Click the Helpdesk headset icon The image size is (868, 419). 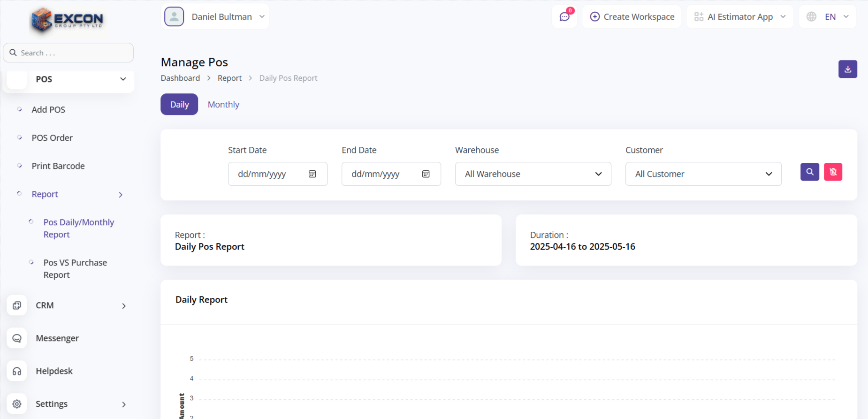[17, 371]
